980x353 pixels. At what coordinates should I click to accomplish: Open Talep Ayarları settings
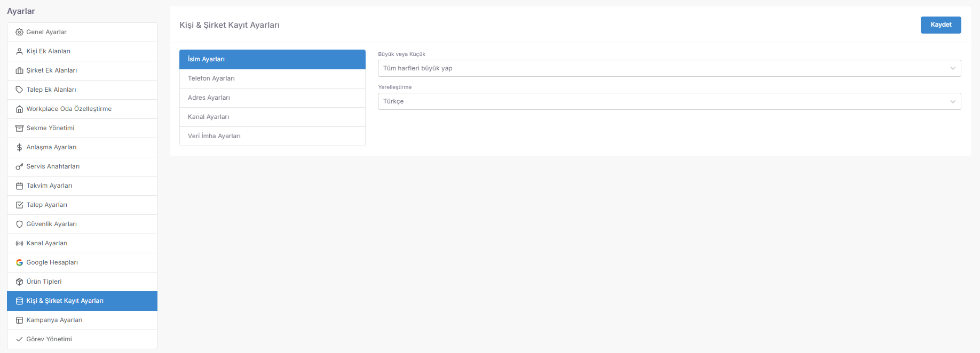tap(82, 205)
